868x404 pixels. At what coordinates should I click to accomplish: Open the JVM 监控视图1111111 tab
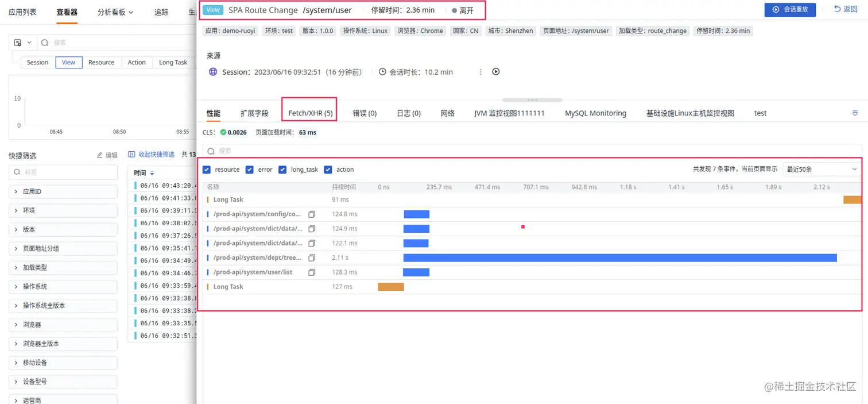[x=509, y=113]
